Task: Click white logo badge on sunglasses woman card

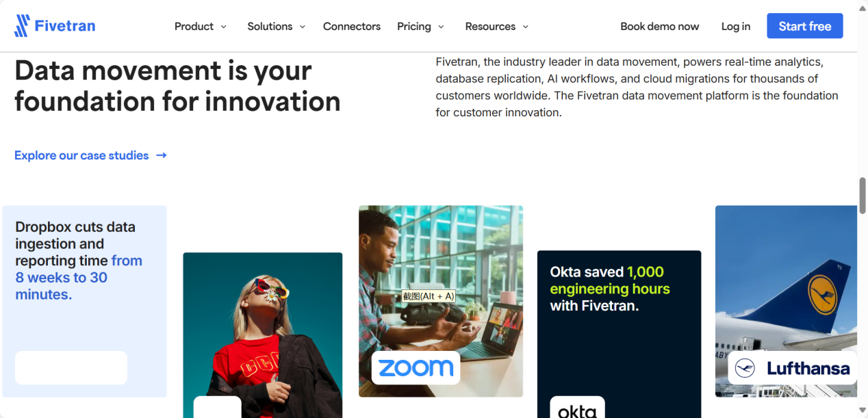Action: 218,407
